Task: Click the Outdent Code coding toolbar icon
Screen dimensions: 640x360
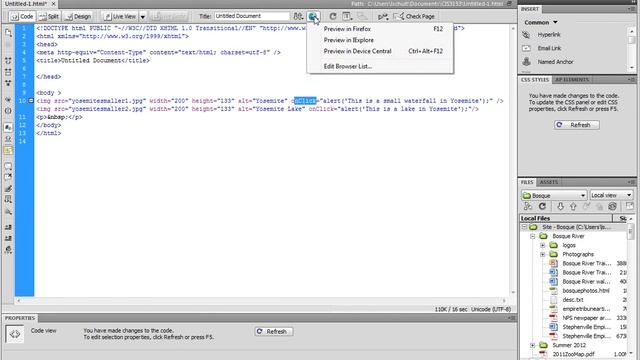Action: [x=8, y=238]
